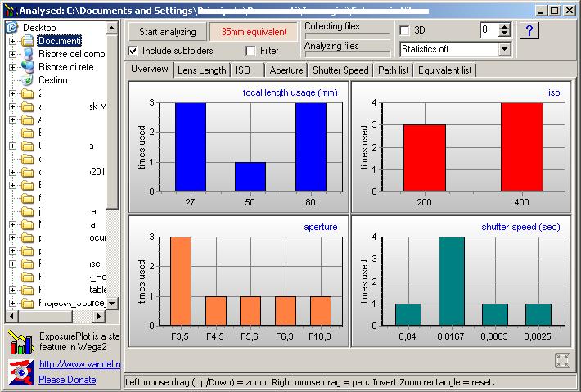Click the Desktop icon at tree root
This screenshot has height=392, width=581.
(12, 28)
